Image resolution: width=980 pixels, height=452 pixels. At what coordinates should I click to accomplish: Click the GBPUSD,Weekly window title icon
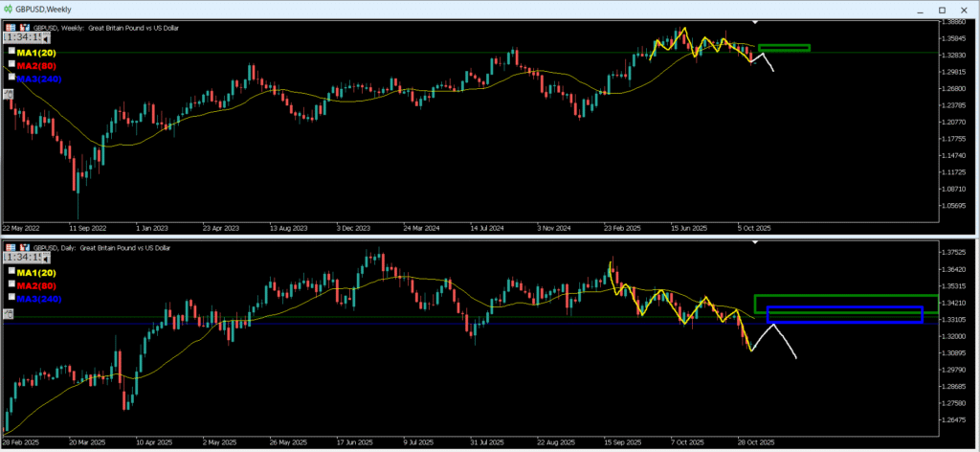(x=8, y=9)
